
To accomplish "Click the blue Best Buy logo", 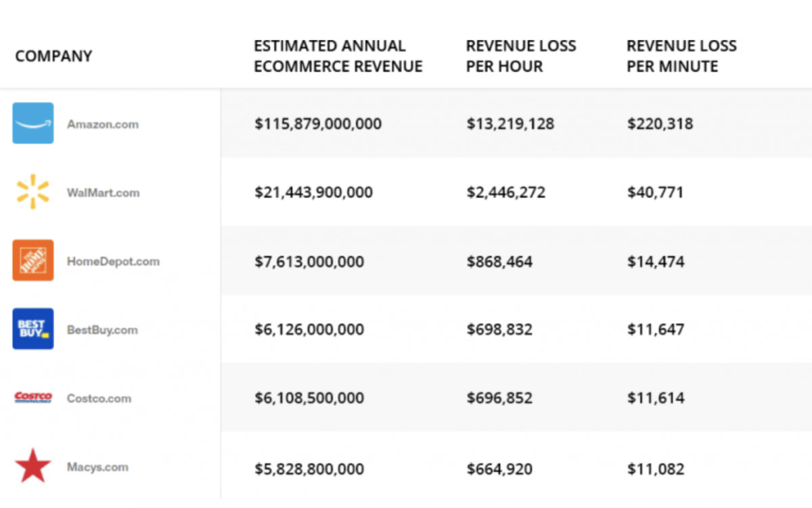I will pyautogui.click(x=32, y=329).
